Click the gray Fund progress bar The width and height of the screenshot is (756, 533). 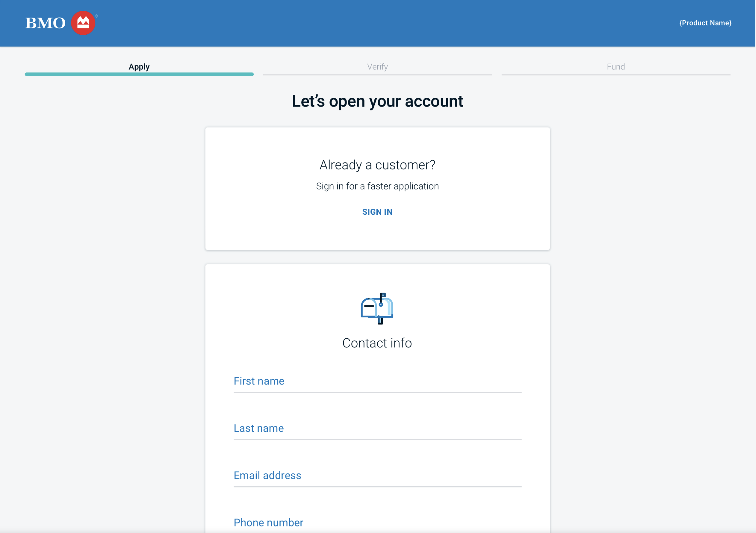point(615,74)
